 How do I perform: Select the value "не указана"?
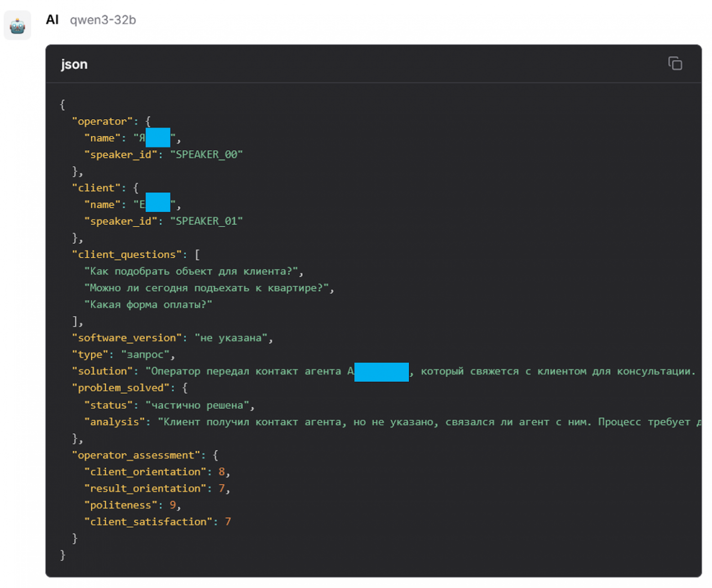(231, 338)
